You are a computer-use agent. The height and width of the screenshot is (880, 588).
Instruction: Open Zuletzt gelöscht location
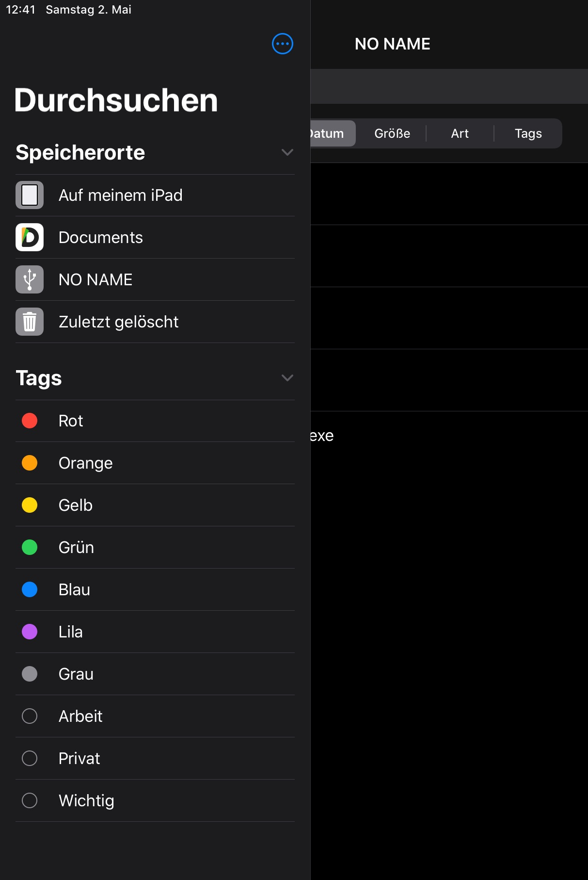point(119,322)
